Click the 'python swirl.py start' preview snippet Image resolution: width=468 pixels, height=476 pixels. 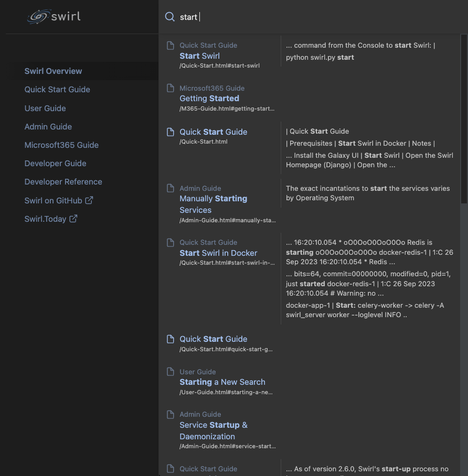tap(320, 57)
